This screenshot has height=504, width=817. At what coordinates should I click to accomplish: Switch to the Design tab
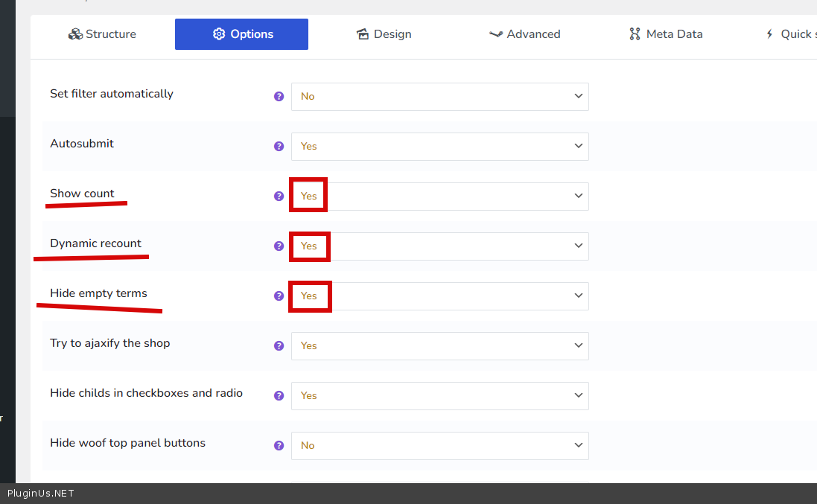point(384,34)
